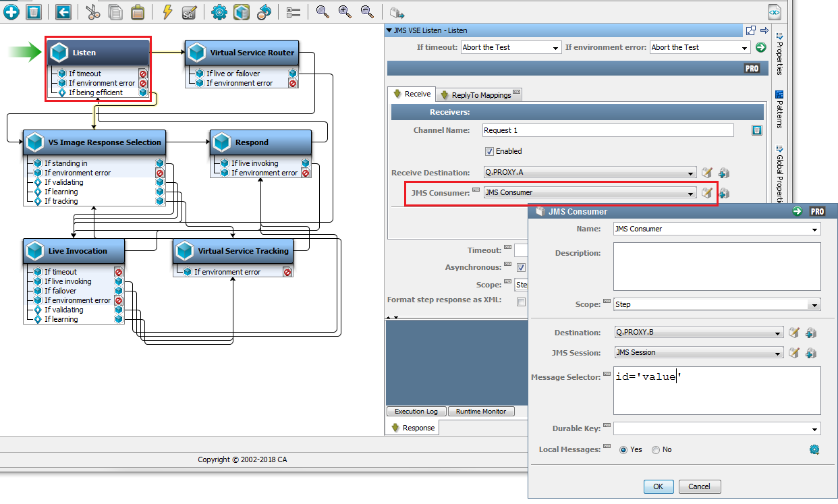Screen dimensions: 838x504
Task: Click the trash delete icon in toolbar
Action: 34,11
